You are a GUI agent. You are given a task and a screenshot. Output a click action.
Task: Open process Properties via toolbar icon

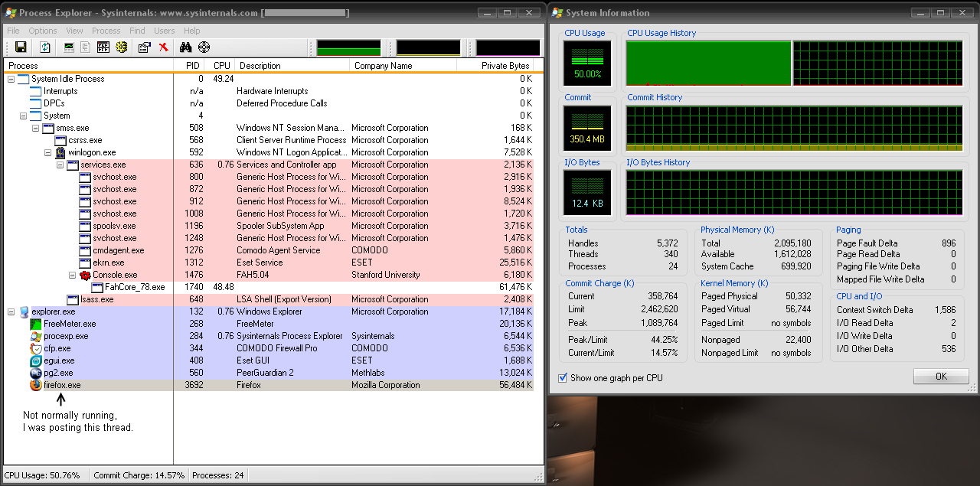point(145,47)
